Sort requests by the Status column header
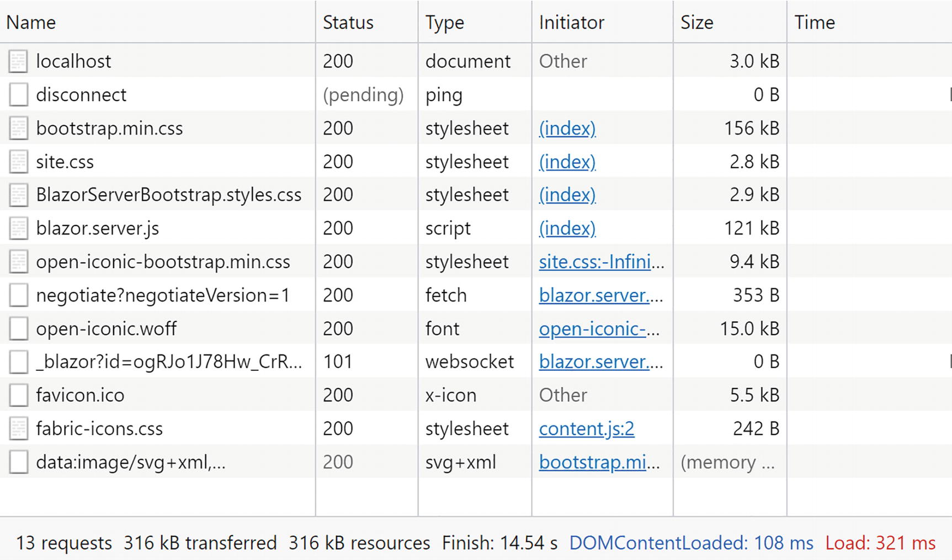Viewport: 952px width, 560px height. click(x=348, y=23)
